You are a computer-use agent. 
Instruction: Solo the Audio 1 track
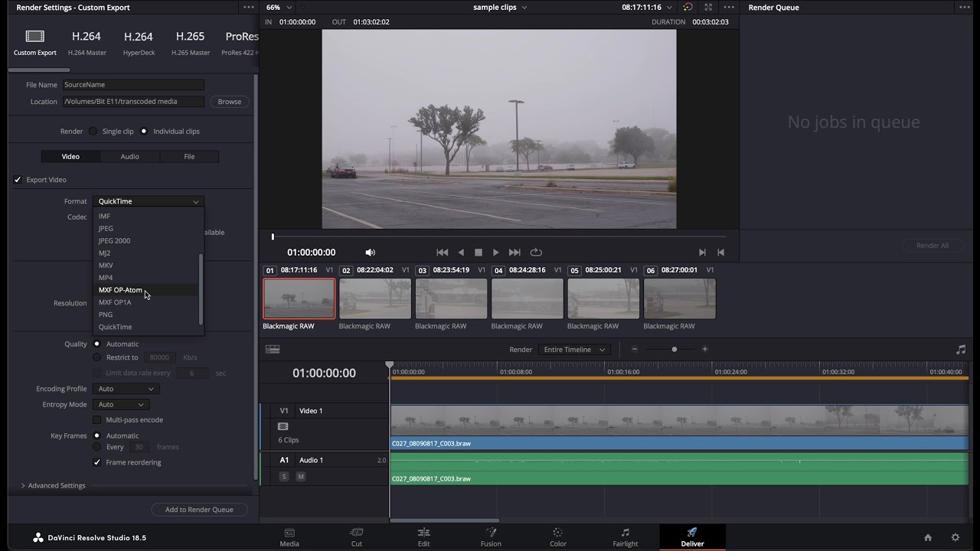pyautogui.click(x=284, y=477)
